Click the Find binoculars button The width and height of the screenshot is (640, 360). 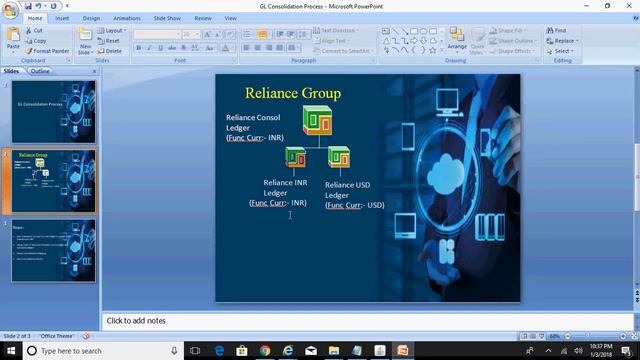click(x=556, y=31)
